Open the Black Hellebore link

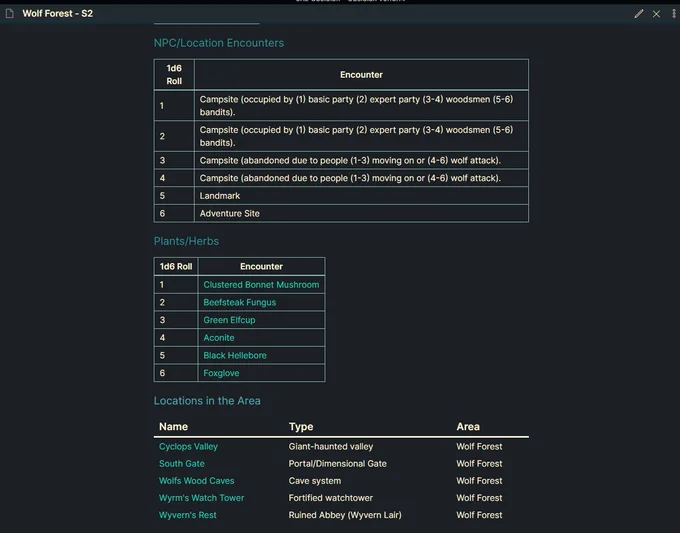click(x=235, y=355)
